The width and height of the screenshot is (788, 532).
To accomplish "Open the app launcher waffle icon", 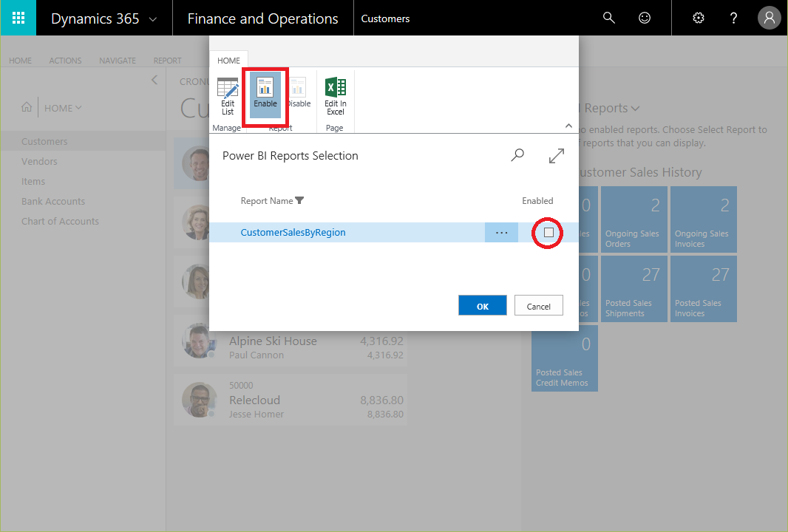I will click(18, 18).
